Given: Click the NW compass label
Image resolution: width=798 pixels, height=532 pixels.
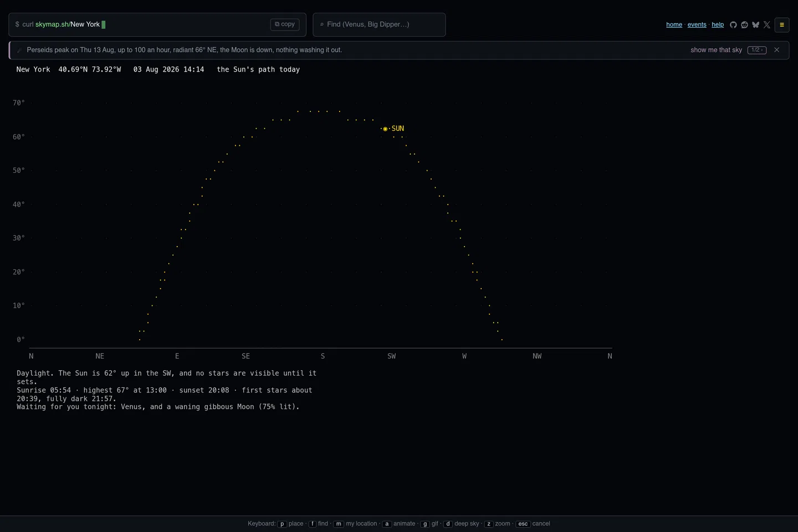Looking at the screenshot, I should [537, 356].
